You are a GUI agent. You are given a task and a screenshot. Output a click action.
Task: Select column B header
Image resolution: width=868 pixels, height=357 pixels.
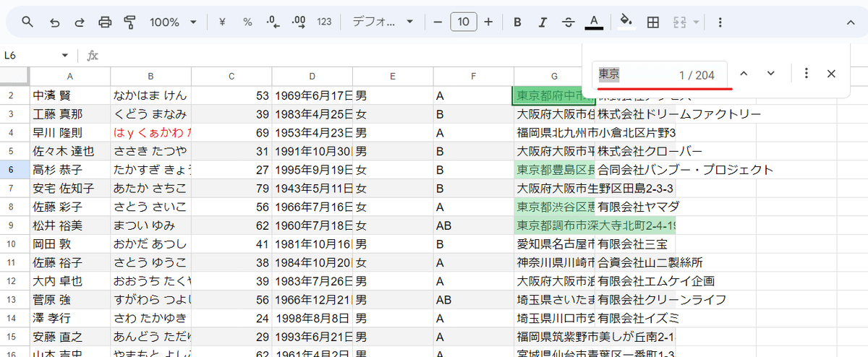(150, 76)
